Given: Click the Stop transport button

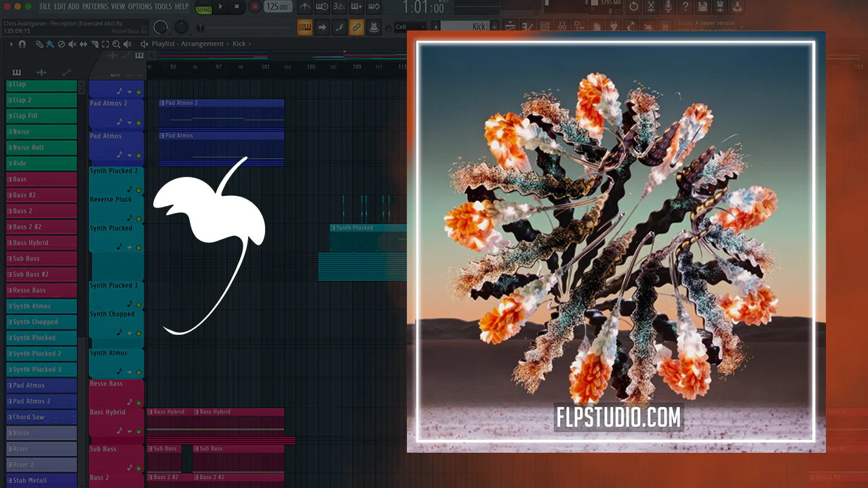Looking at the screenshot, I should point(237,7).
